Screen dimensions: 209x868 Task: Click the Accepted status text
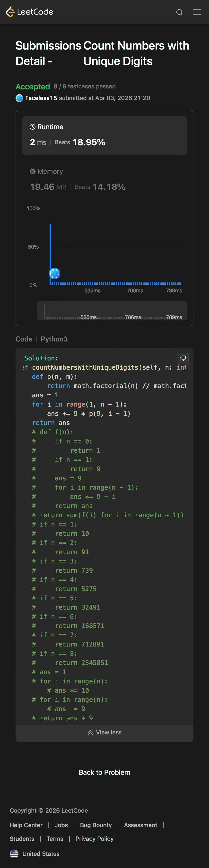(33, 87)
